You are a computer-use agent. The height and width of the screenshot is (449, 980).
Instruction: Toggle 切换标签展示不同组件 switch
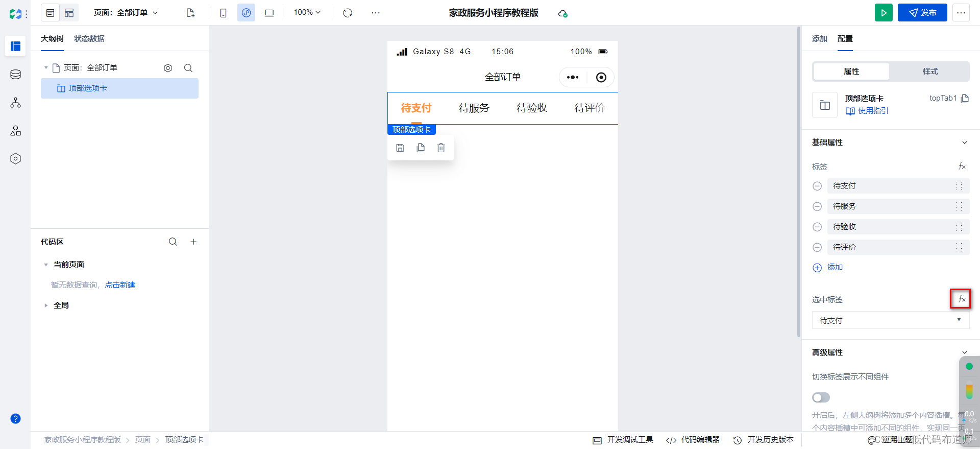pos(821,397)
